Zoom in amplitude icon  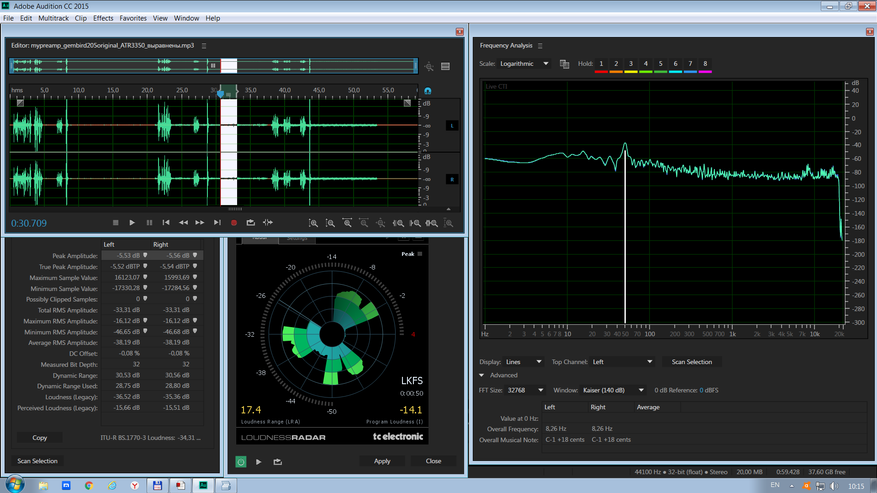pyautogui.click(x=314, y=223)
